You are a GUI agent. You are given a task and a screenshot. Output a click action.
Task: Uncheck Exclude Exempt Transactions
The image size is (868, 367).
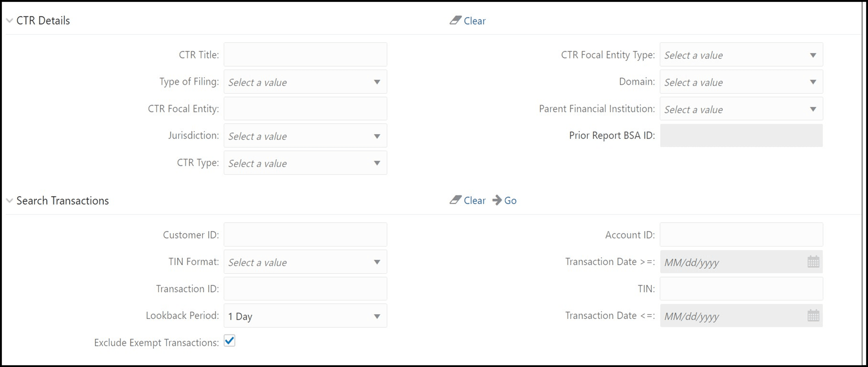(229, 341)
